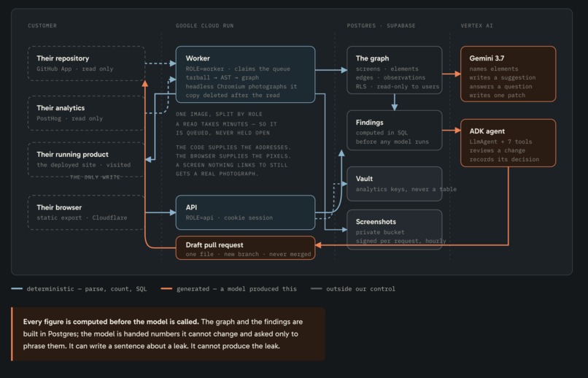Click 'It cannot produce the leak.' sentence
The height and width of the screenshot is (378, 588).
pyautogui.click(x=236, y=346)
